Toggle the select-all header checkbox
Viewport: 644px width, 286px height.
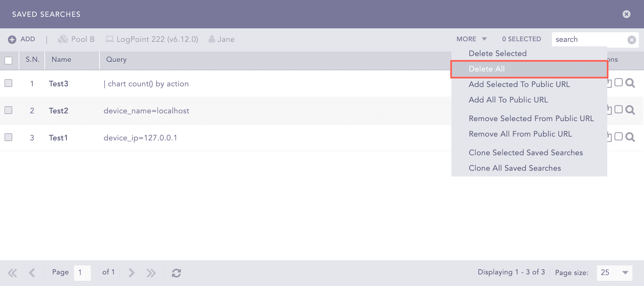8,60
